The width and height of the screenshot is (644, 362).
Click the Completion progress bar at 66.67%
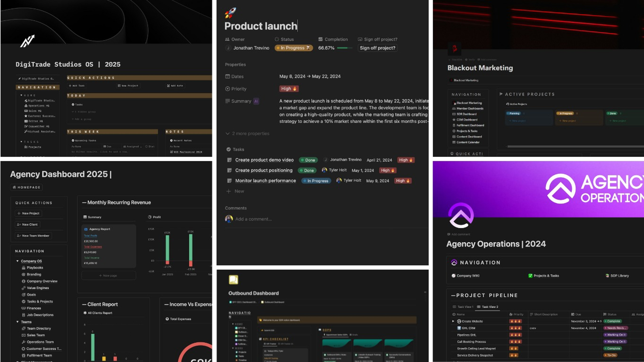click(345, 48)
